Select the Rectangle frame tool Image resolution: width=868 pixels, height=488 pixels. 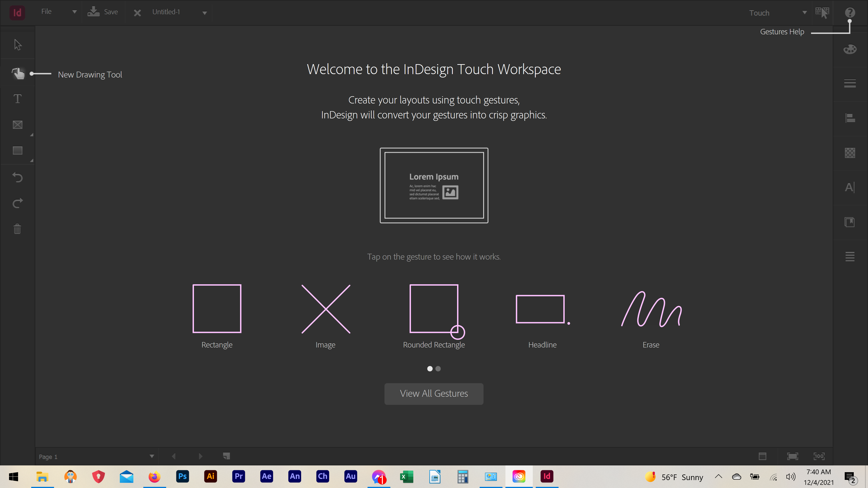pos(17,150)
